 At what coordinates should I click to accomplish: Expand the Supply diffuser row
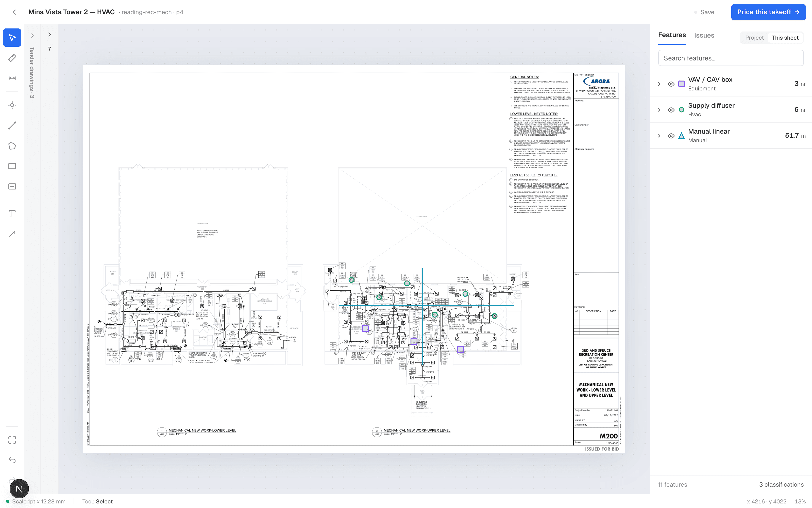(659, 110)
